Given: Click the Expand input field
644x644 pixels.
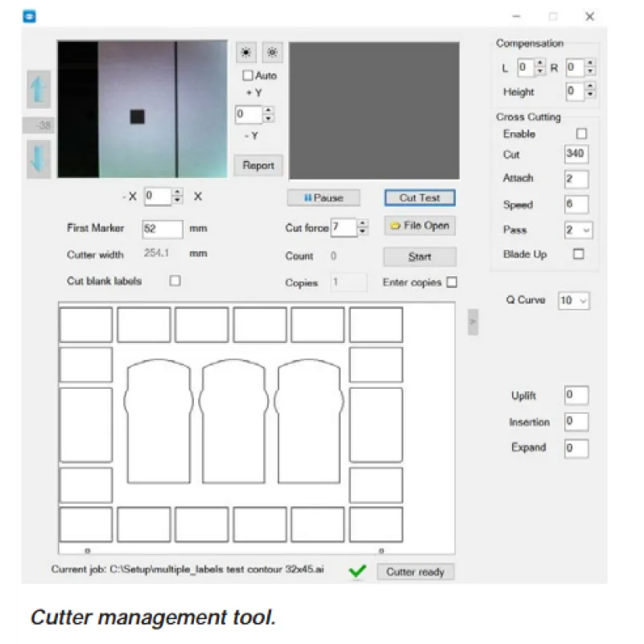Looking at the screenshot, I should 576,448.
